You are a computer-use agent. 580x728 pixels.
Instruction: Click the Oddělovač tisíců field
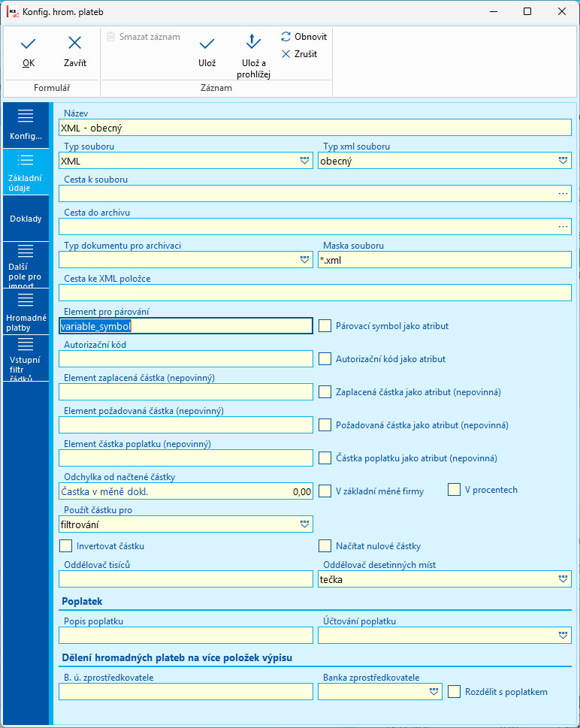coord(186,579)
